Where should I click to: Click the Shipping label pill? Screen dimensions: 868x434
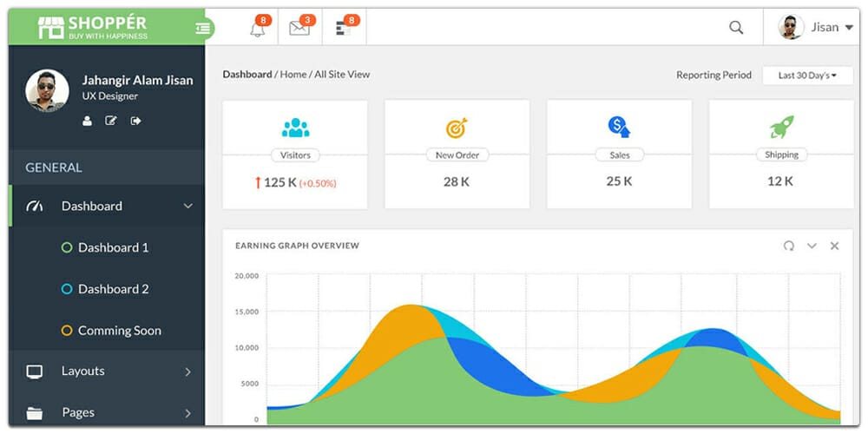(x=782, y=155)
